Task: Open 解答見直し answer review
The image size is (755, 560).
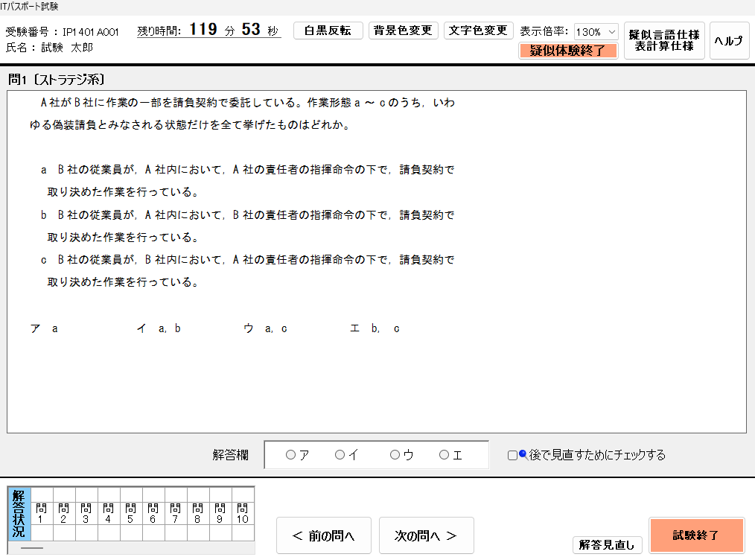Action: [607, 545]
